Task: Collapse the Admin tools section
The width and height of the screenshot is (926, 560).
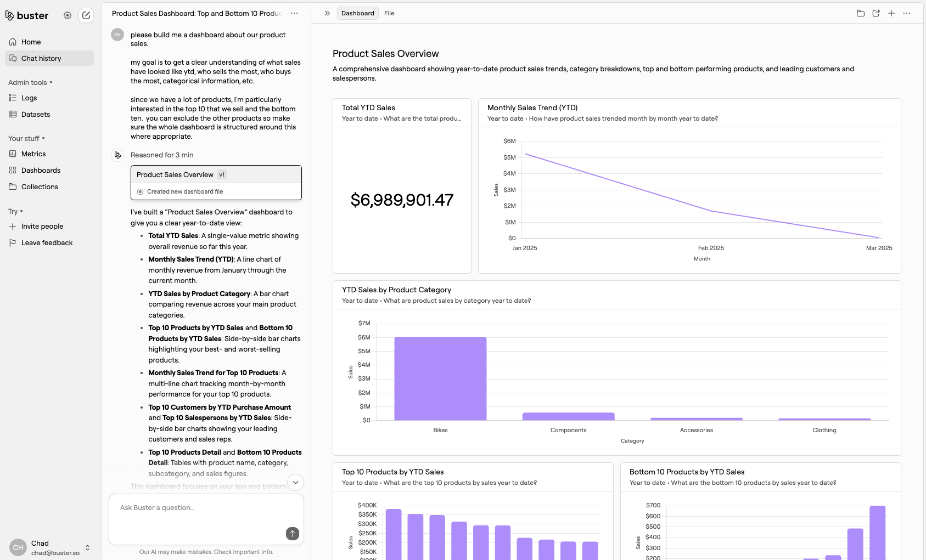Action: pos(30,83)
